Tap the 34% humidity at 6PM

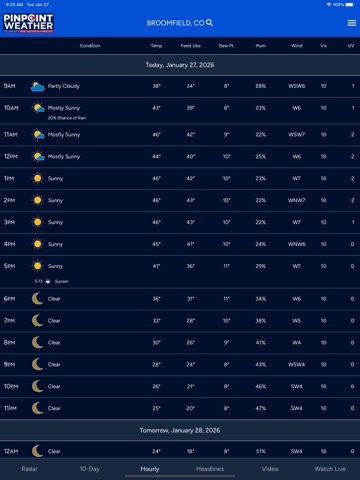[261, 299]
